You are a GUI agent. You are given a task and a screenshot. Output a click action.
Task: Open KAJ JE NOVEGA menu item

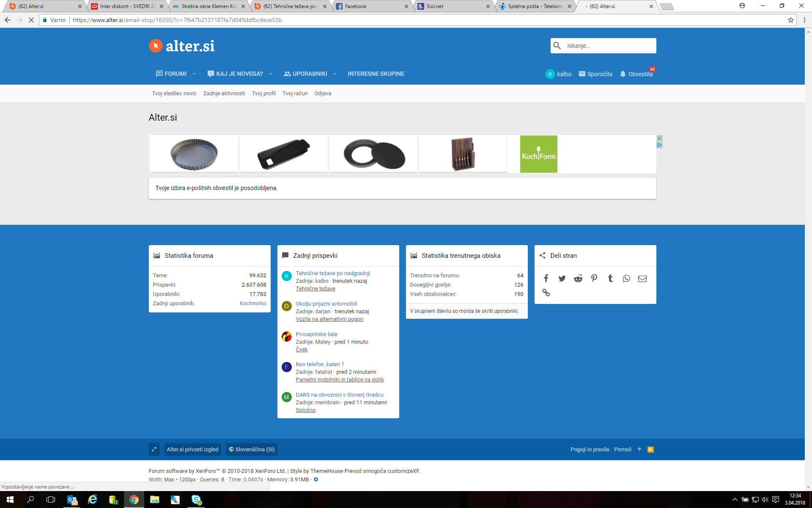pos(235,74)
